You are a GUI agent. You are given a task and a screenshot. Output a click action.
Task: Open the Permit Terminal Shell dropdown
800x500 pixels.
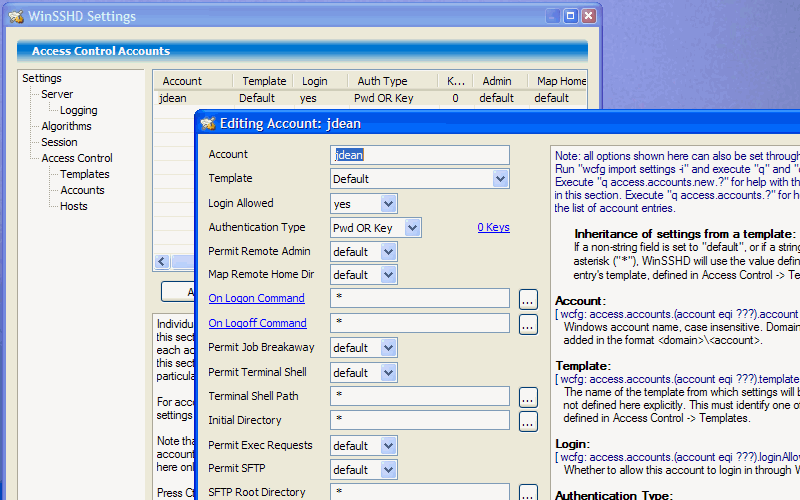(388, 373)
